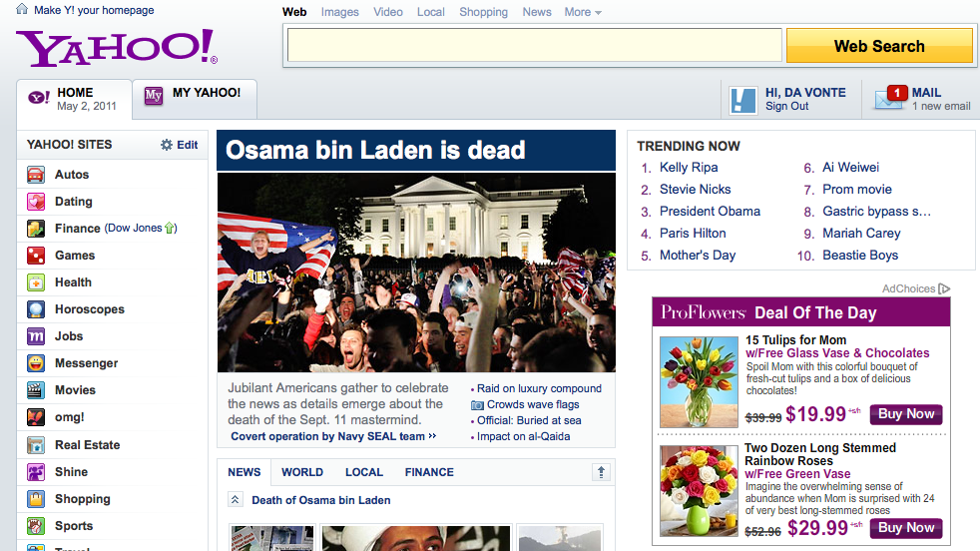The height and width of the screenshot is (551, 980).
Task: Click the Shopping bag icon
Action: click(36, 499)
